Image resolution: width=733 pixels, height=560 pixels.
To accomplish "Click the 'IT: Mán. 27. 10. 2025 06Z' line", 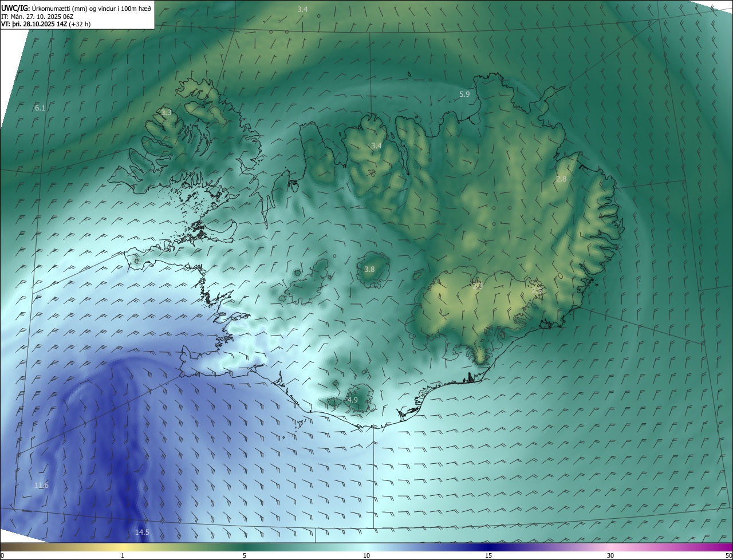I will coord(37,17).
